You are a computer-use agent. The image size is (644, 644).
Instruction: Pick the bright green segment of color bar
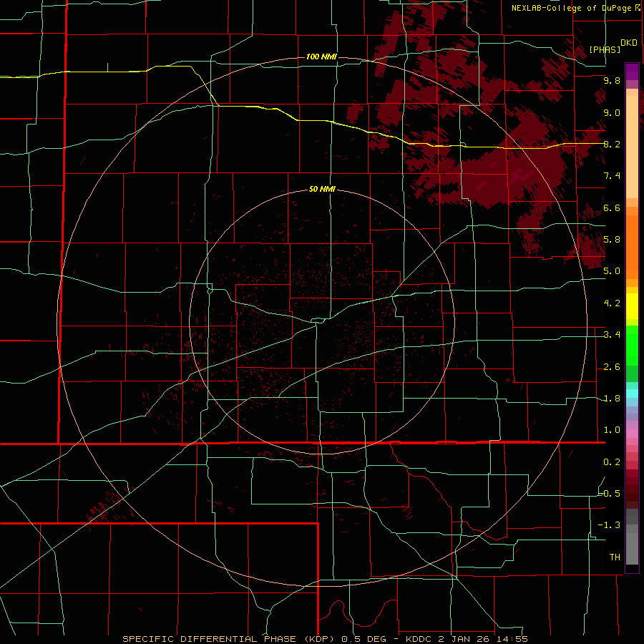[x=632, y=346]
